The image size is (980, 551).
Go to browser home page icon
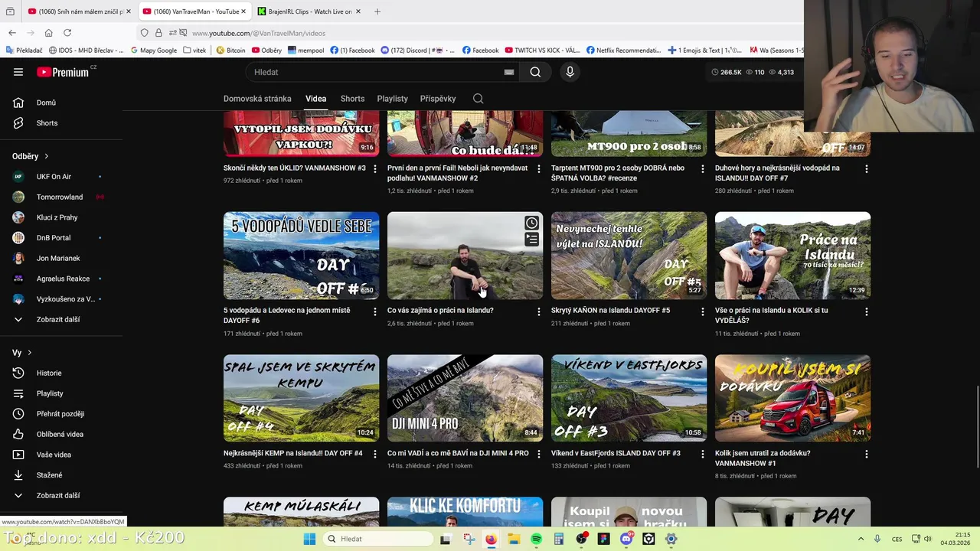[x=48, y=33]
